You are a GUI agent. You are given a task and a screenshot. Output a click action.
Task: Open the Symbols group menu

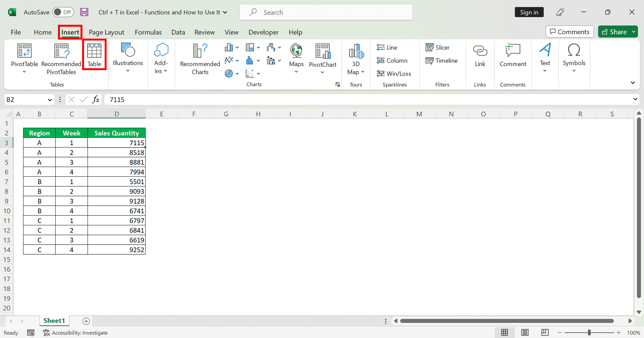[x=574, y=58]
